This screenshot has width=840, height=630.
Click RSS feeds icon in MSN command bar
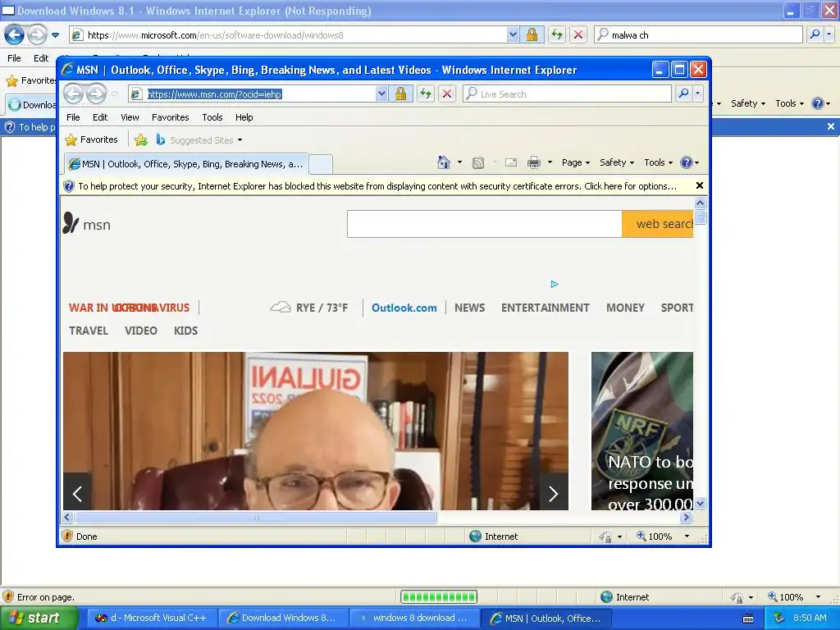(x=478, y=162)
